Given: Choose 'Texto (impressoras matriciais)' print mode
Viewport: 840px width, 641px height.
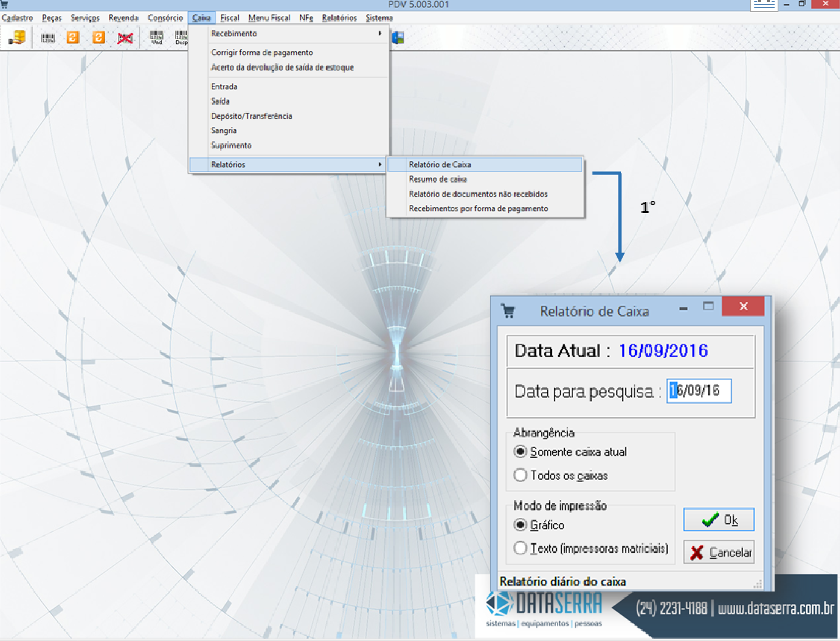Looking at the screenshot, I should tap(520, 548).
